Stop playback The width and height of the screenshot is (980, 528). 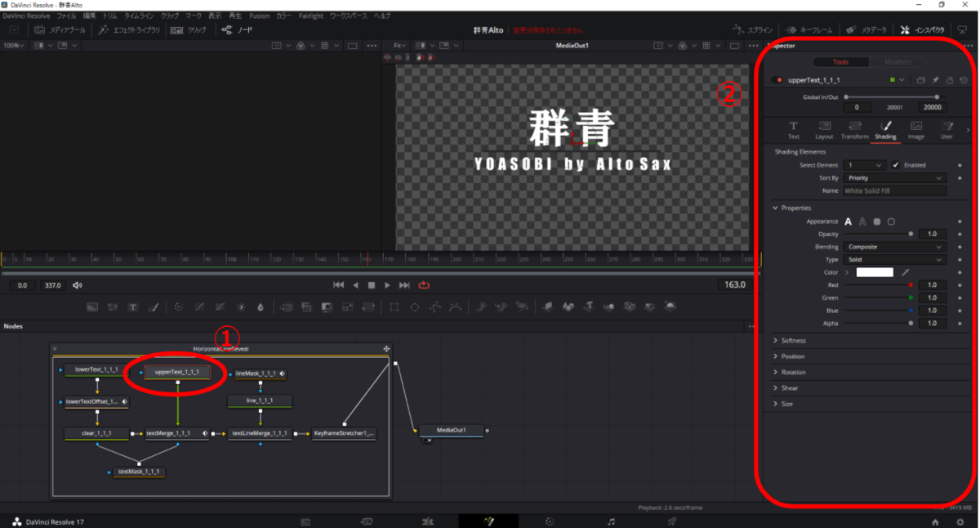[x=372, y=285]
